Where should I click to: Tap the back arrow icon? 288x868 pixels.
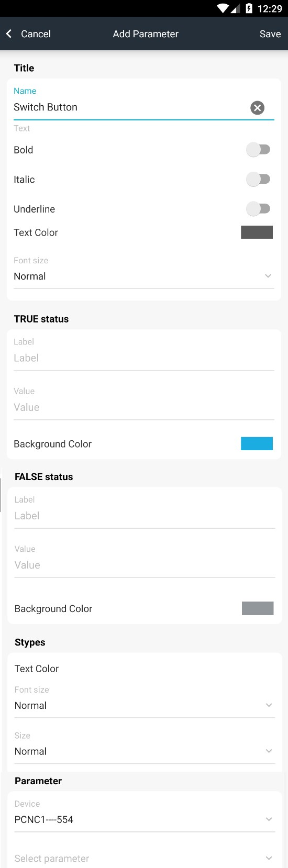(9, 34)
